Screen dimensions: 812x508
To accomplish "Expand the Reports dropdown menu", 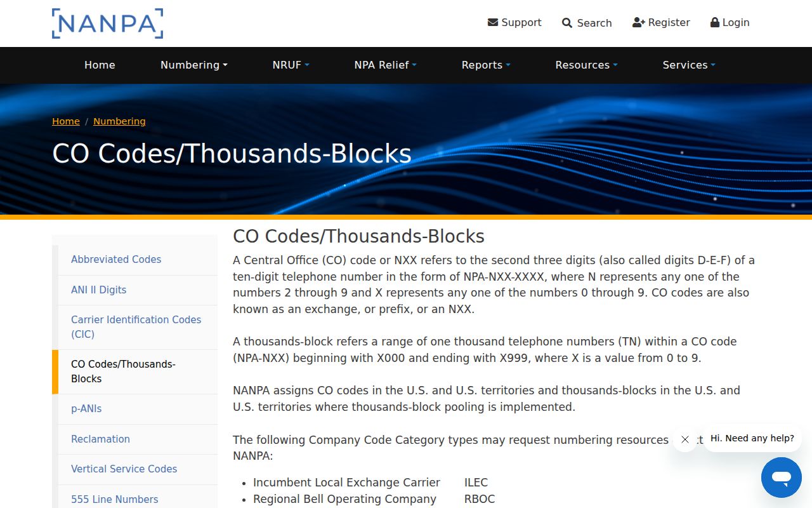I will [x=486, y=65].
